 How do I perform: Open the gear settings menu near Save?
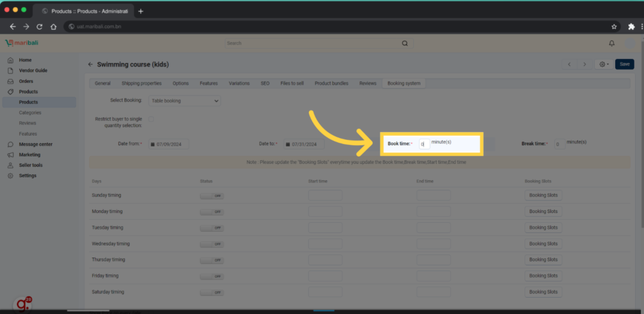[x=604, y=64]
